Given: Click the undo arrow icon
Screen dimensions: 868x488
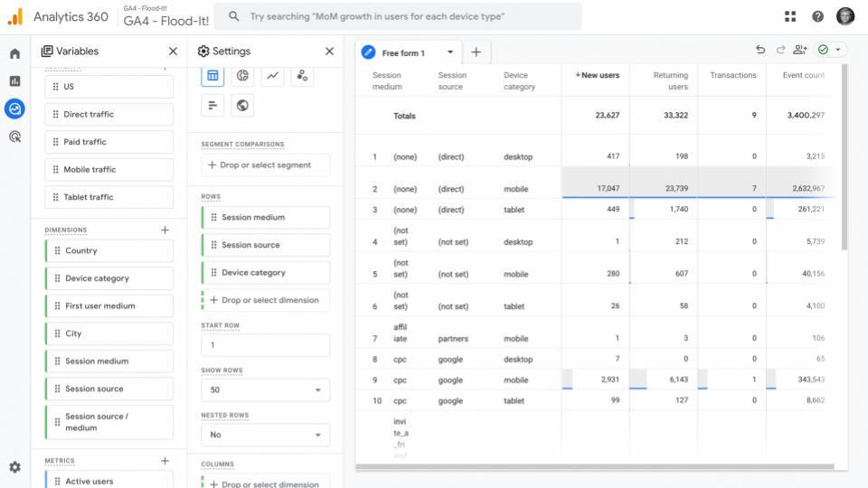Looking at the screenshot, I should point(760,51).
